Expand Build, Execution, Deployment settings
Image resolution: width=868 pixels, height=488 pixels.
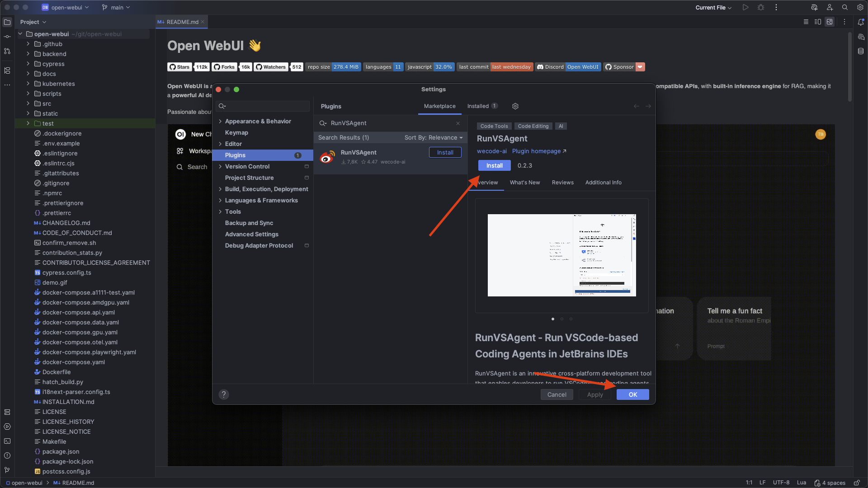pyautogui.click(x=220, y=189)
